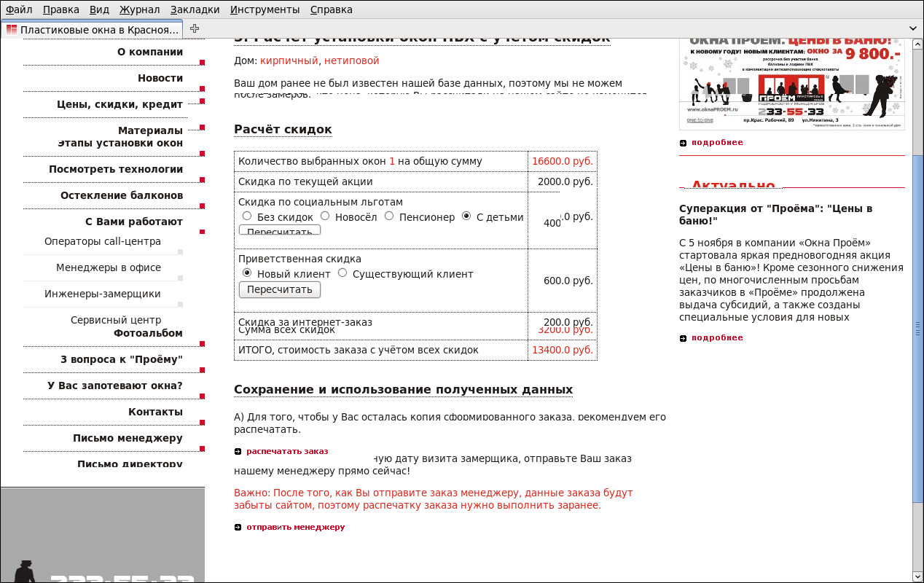The width and height of the screenshot is (924, 583).
Task: Select 'Пенсионер' social discount radio button
Action: (389, 216)
